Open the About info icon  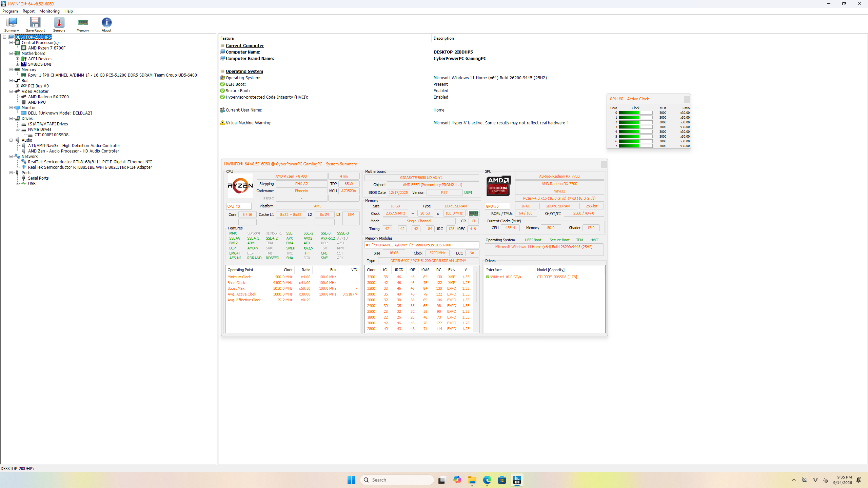106,24
